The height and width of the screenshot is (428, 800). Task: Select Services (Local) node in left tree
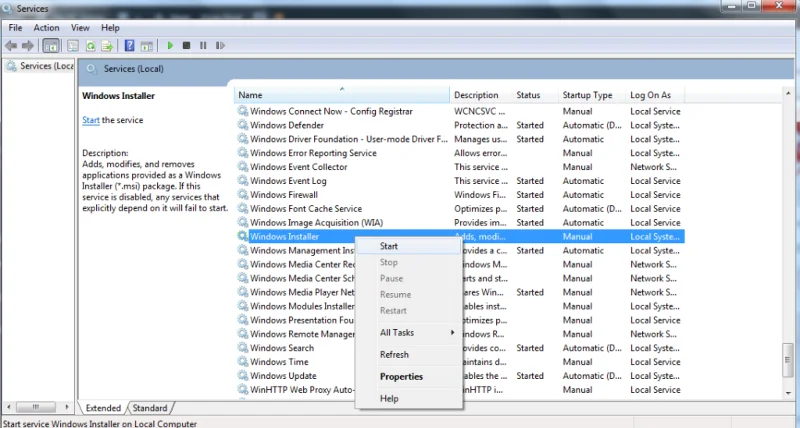pyautogui.click(x=40, y=66)
